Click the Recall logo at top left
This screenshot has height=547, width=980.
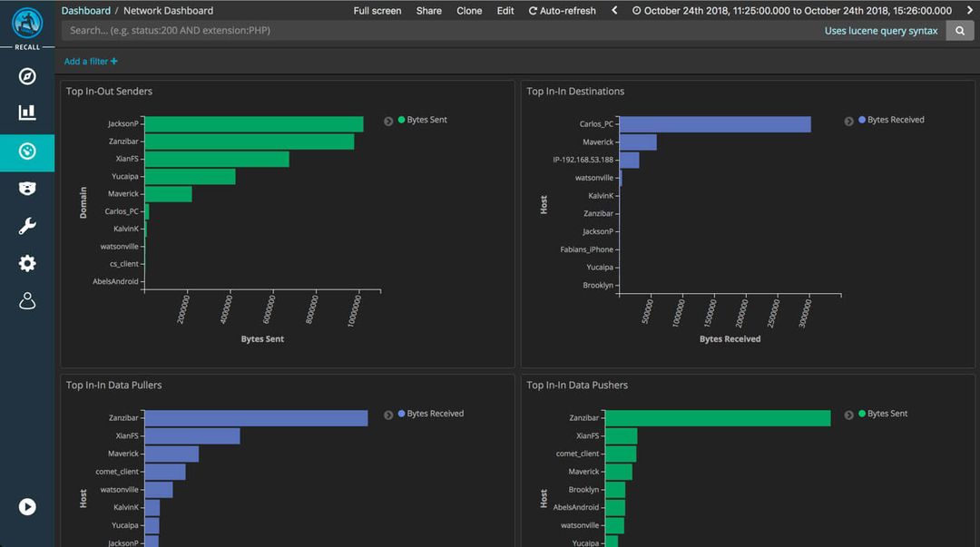tap(27, 27)
